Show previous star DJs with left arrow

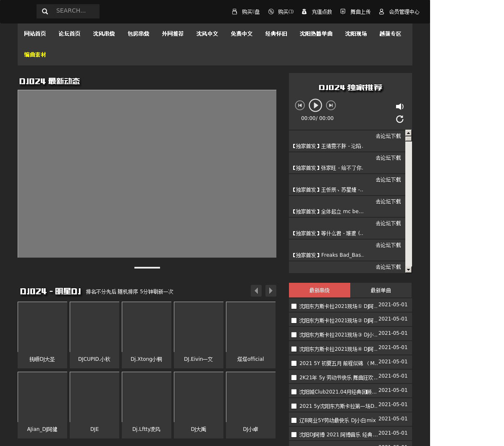(256, 290)
